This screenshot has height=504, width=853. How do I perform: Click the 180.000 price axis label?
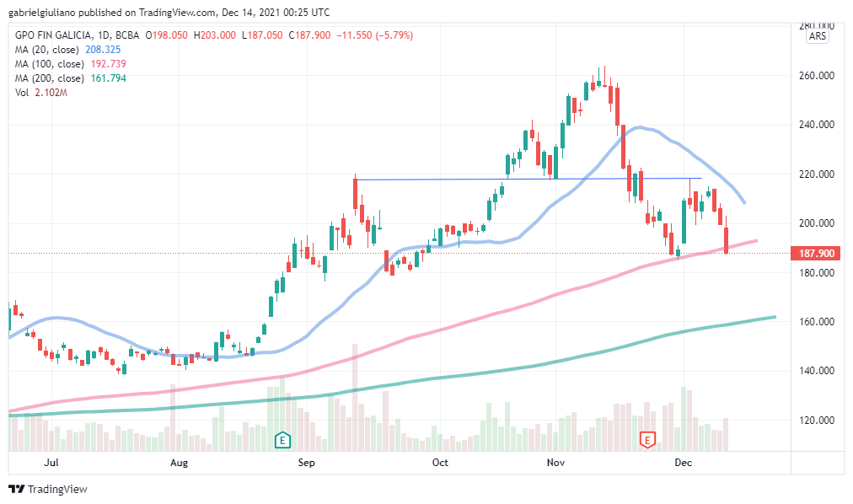pyautogui.click(x=817, y=272)
